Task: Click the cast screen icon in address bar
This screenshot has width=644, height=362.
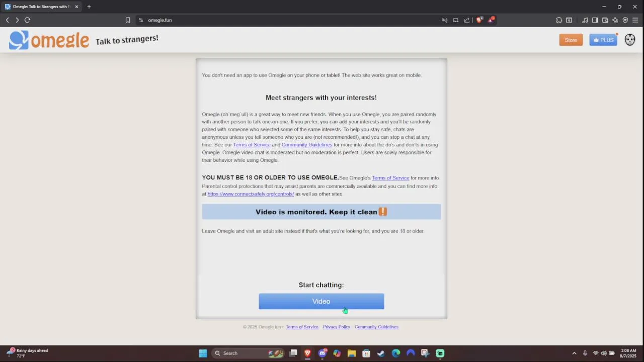Action: pos(456,20)
